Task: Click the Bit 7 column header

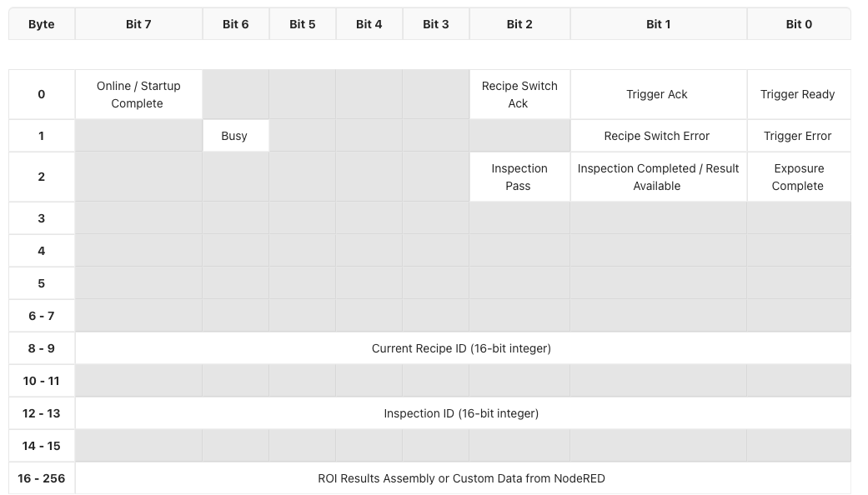Action: click(x=138, y=24)
